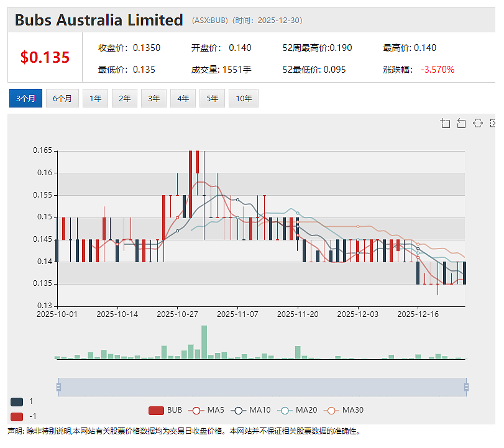Screen dimensions: 504x448
Task: Click the partially visible rightmost chart toolbox icon
Action: pos(492,123)
